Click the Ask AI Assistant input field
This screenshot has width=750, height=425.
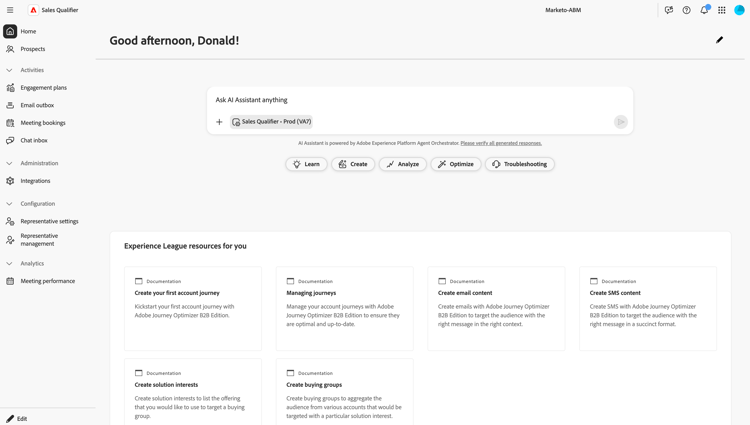coord(420,100)
